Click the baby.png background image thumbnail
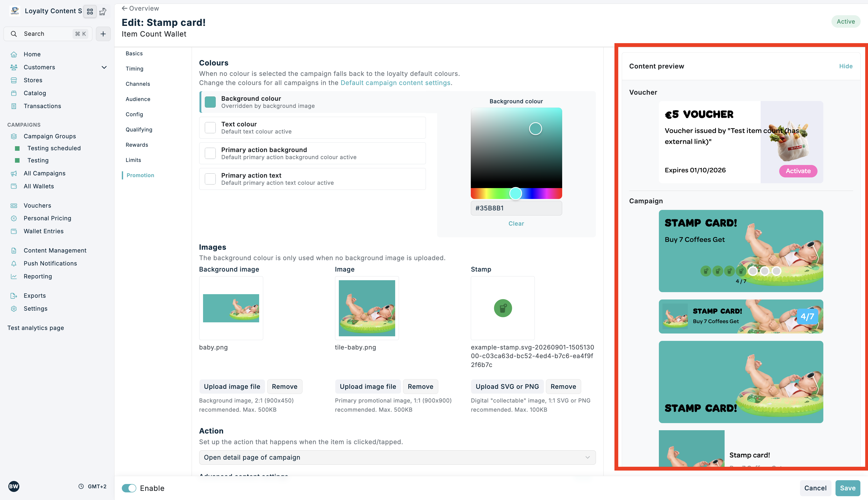 [x=231, y=308]
